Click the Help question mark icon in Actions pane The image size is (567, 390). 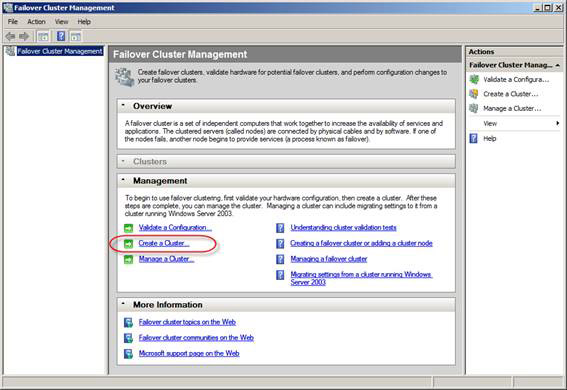[474, 138]
